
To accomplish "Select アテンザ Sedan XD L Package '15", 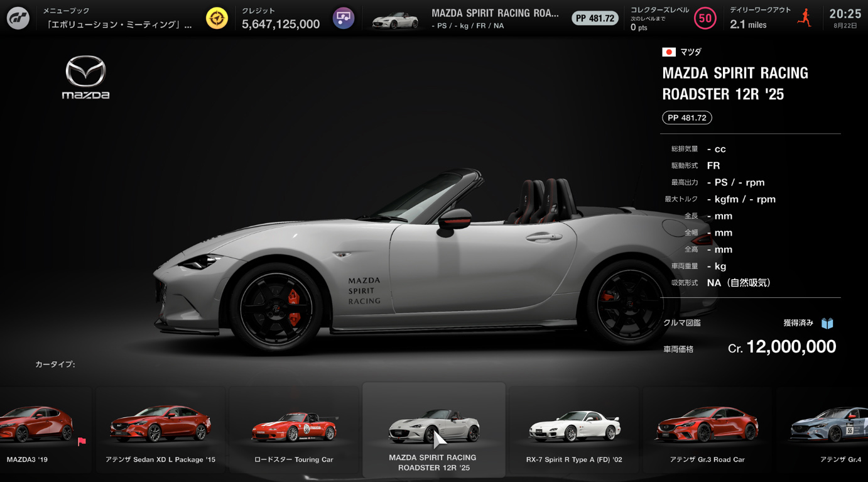I will [x=160, y=430].
